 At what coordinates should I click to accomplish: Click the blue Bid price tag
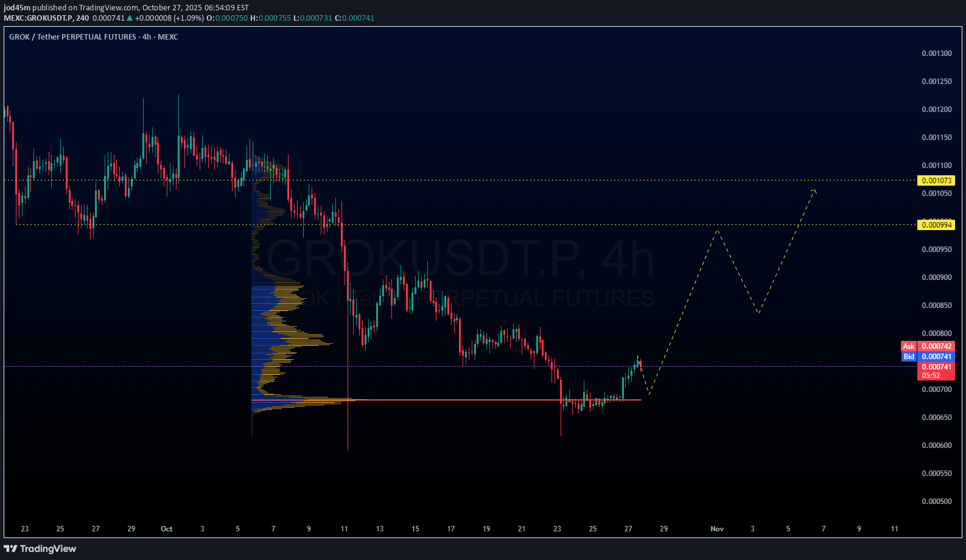point(909,357)
